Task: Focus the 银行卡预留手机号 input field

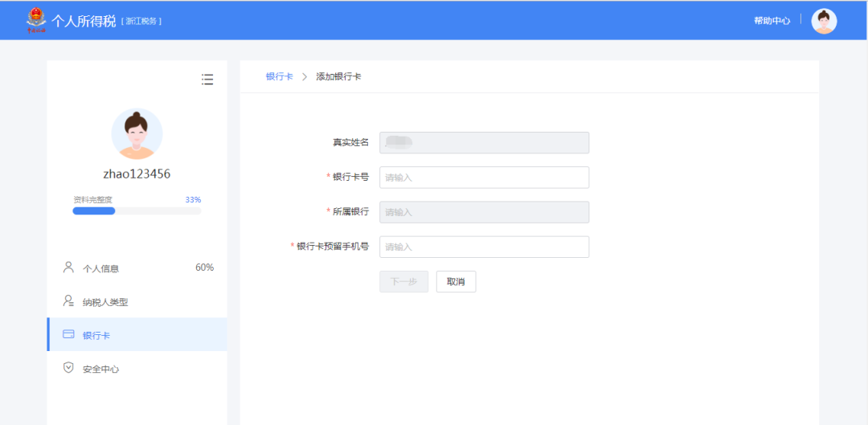Action: (484, 247)
